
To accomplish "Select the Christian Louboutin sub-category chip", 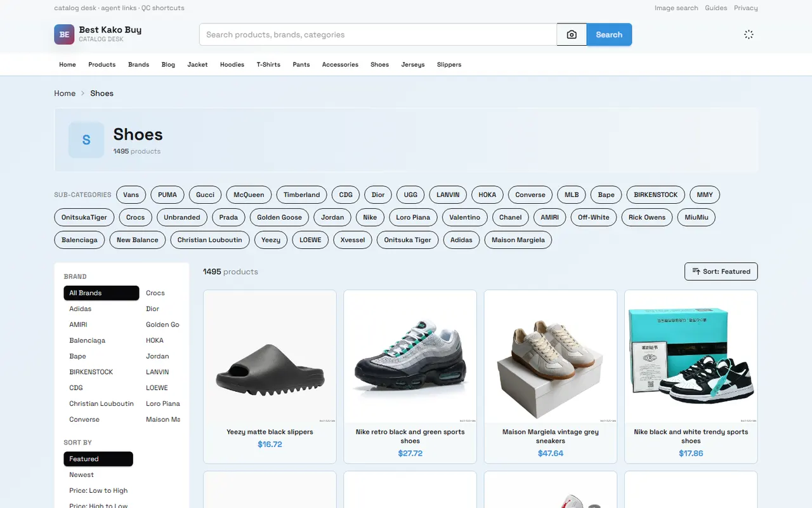I will coord(210,240).
